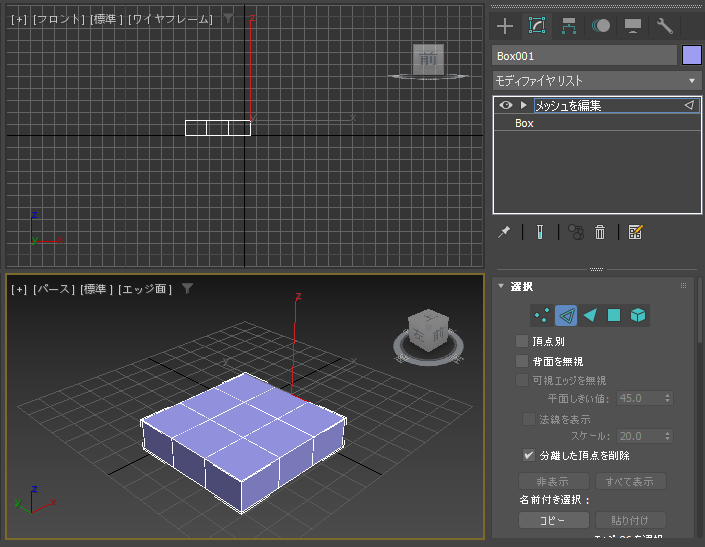Open the Motion command panel tab
The width and height of the screenshot is (705, 547).
click(601, 26)
